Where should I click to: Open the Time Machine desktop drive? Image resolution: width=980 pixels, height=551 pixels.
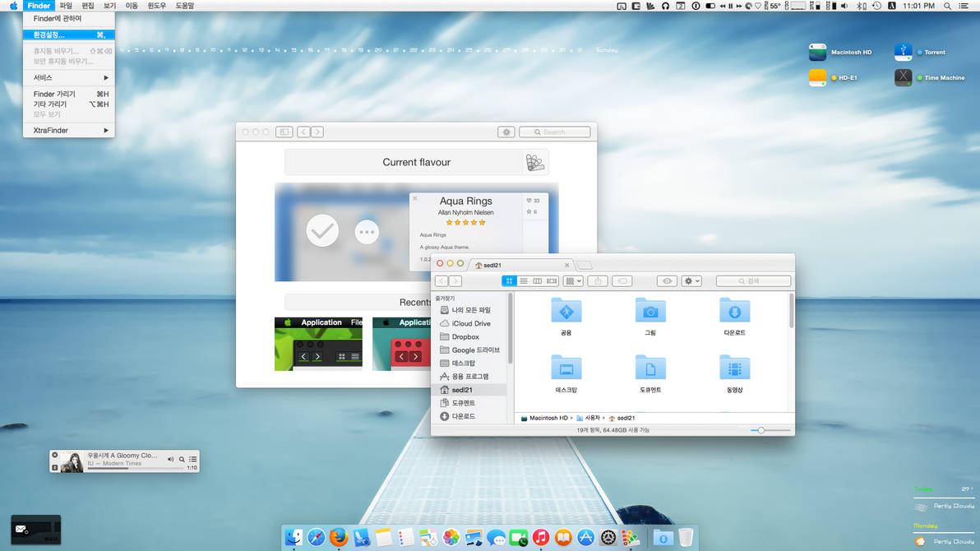903,77
